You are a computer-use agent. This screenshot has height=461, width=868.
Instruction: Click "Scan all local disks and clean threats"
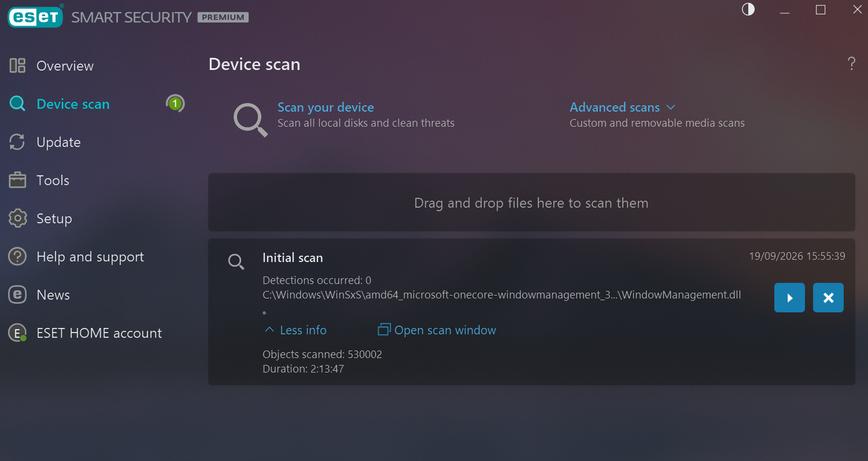point(366,123)
